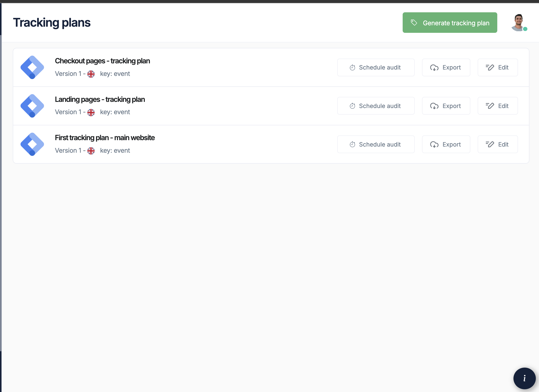Click Google Tag Manager icon for Checkout pages
This screenshot has width=539, height=392.
[x=32, y=67]
